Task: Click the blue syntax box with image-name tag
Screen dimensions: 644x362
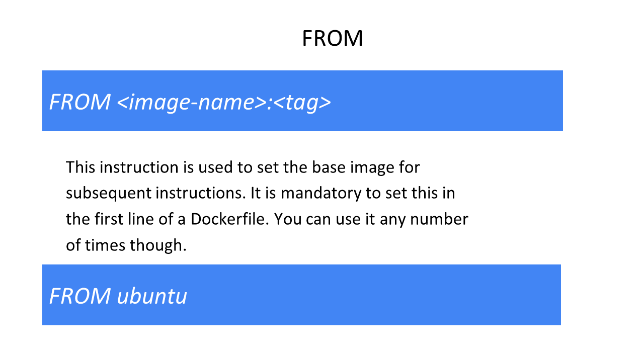Action: [302, 101]
